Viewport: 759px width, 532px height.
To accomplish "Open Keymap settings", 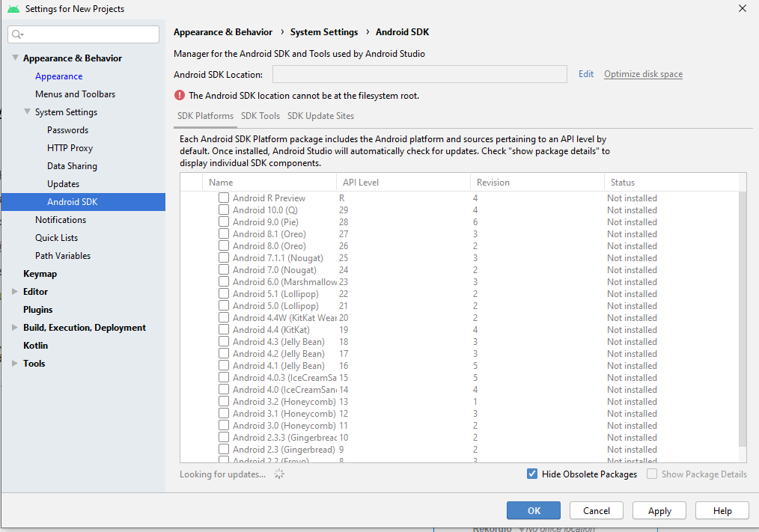I will (x=40, y=274).
